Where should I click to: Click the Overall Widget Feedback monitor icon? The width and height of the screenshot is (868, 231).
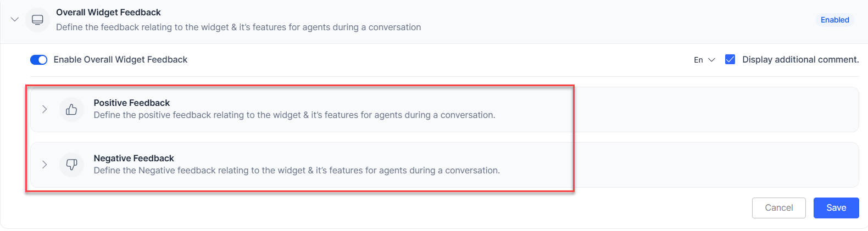pos(37,20)
